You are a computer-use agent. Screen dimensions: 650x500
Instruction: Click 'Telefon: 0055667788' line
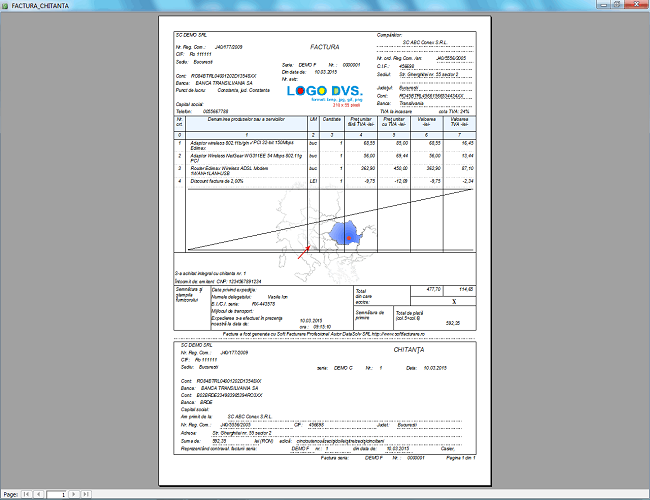pos(202,112)
